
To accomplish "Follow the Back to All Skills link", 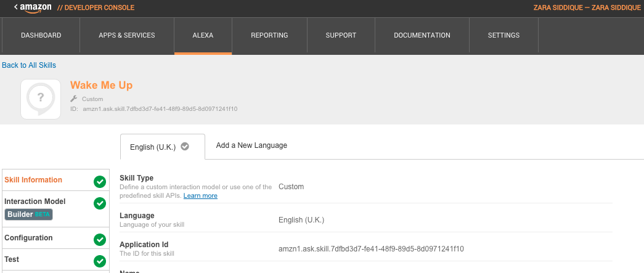I will [x=29, y=65].
